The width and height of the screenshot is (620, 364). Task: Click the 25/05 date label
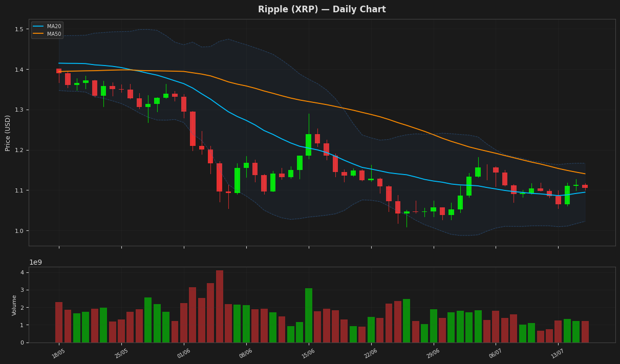120,354
